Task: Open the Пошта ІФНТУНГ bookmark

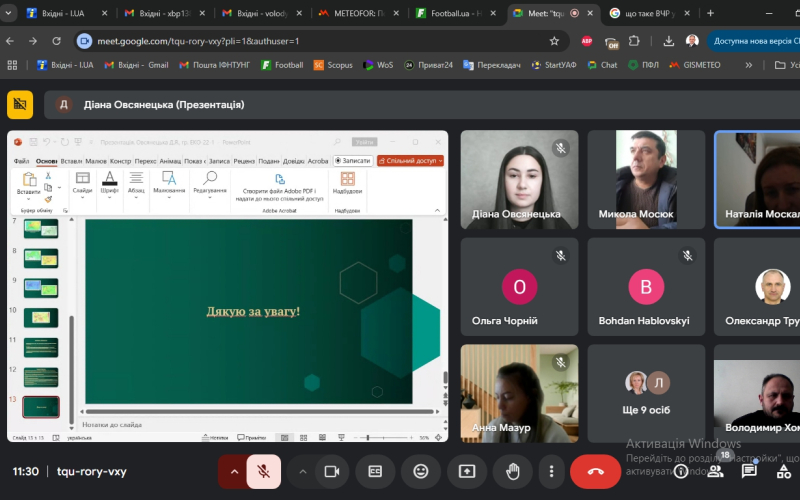Action: 214,65
